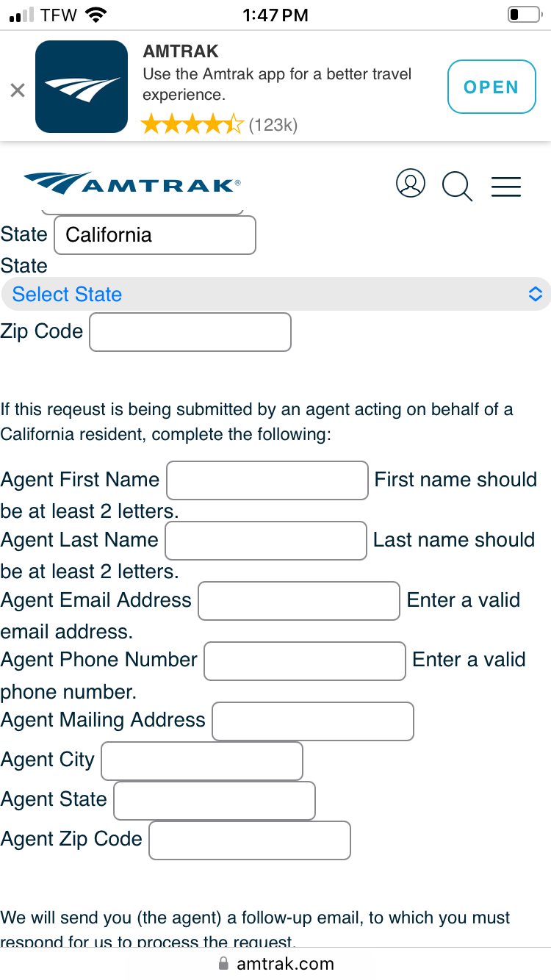Focus the Agent Zip Code field

[x=250, y=840]
